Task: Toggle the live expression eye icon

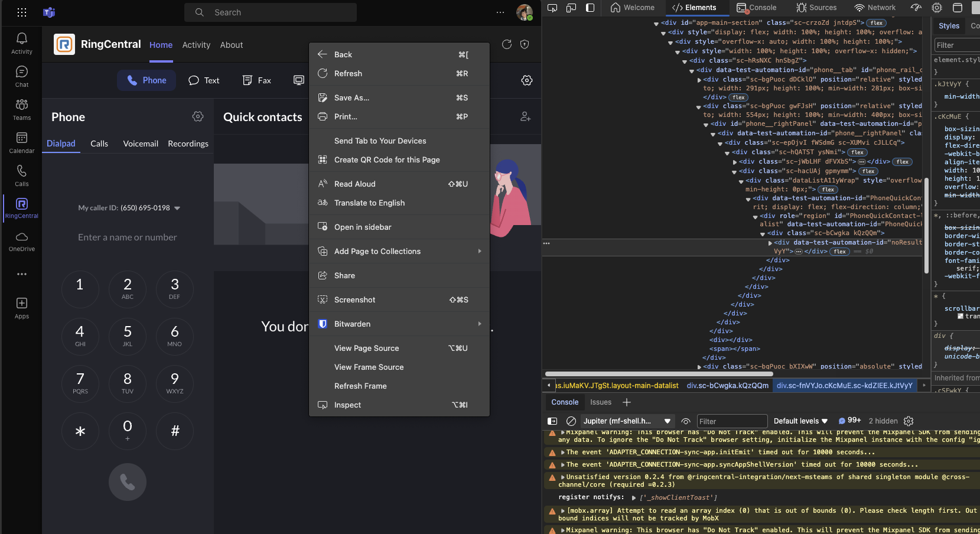Action: pos(686,421)
